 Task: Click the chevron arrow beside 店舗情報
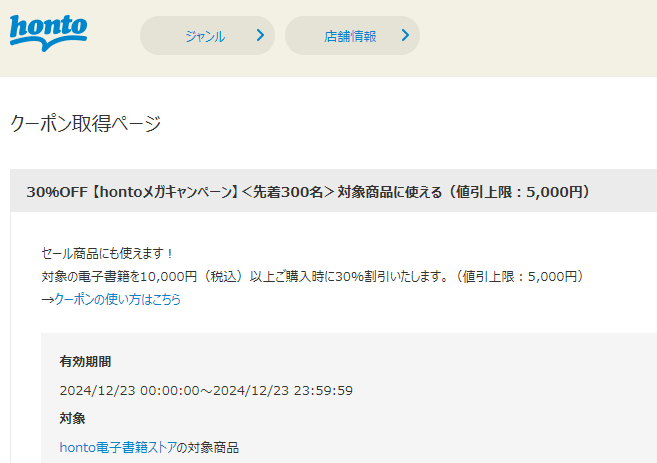pos(405,35)
